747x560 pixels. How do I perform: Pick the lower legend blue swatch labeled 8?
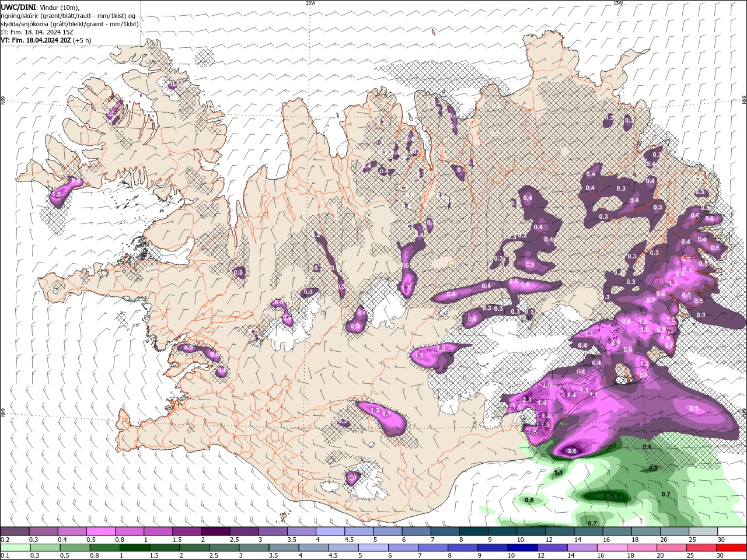click(463, 548)
